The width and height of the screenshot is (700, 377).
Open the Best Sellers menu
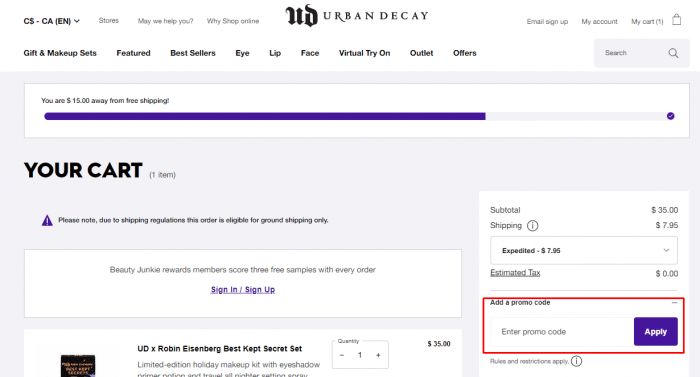tap(193, 53)
